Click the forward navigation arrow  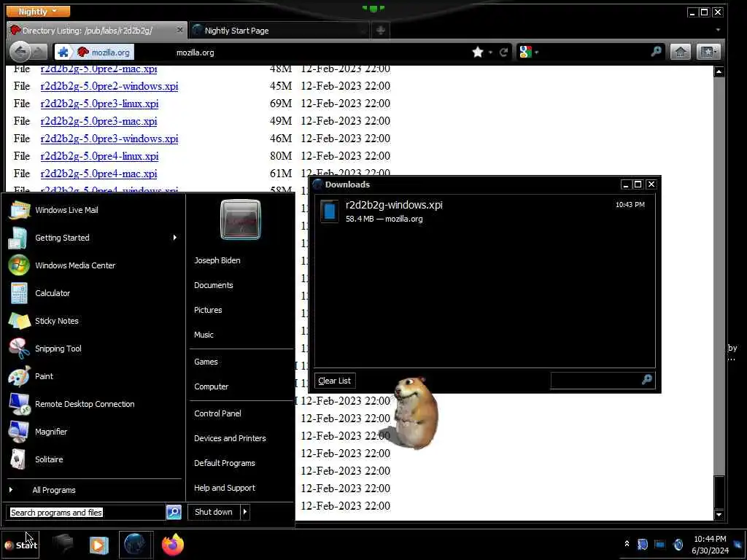pos(39,52)
